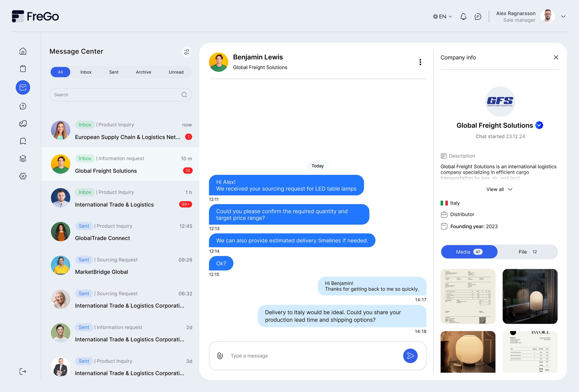Open the dark table lamp media thumbnail
The image size is (579, 392).
[x=530, y=296]
